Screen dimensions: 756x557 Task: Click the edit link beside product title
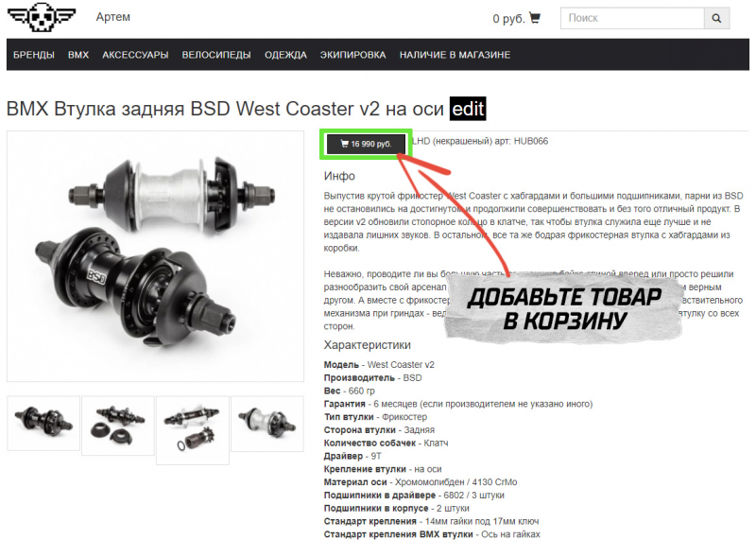coord(468,109)
